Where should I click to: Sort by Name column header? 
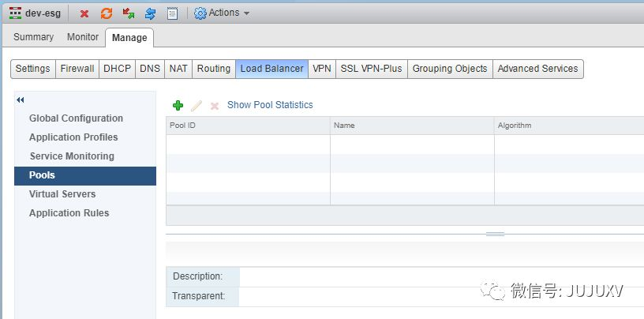click(x=412, y=126)
